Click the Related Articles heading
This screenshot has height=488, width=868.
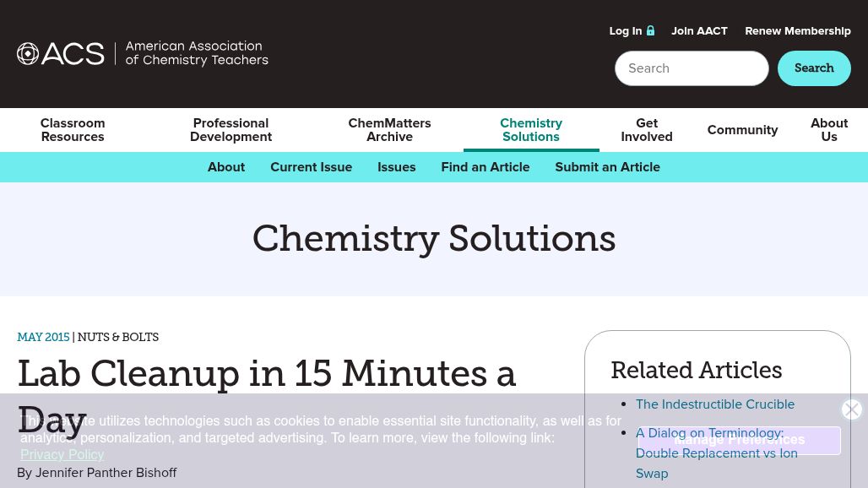pos(696,370)
